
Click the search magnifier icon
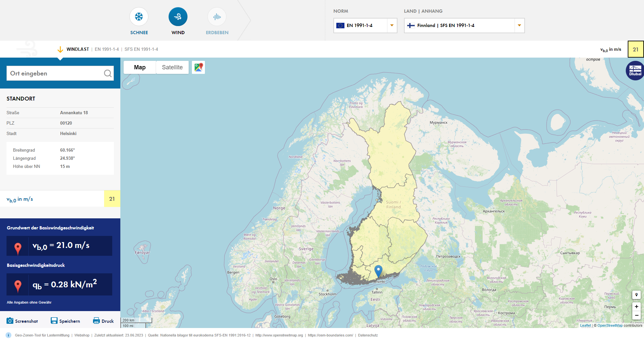coord(108,73)
